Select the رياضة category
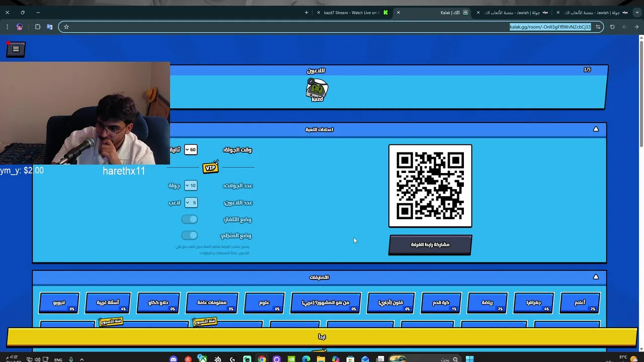 [x=487, y=303]
